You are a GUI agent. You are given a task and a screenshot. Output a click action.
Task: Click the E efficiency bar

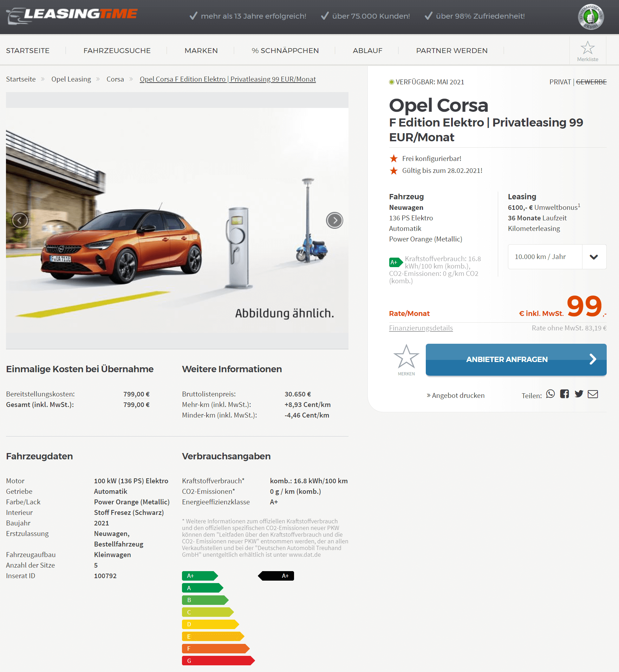[x=213, y=637]
